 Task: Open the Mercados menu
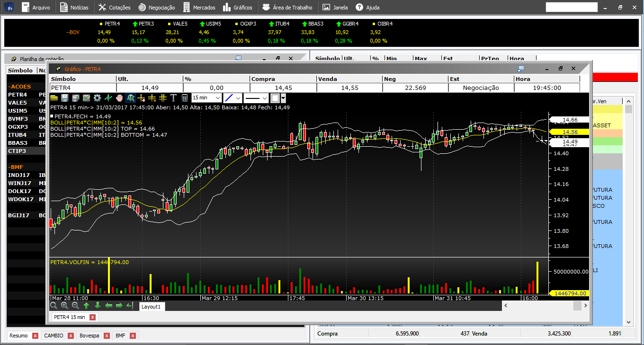pyautogui.click(x=199, y=8)
